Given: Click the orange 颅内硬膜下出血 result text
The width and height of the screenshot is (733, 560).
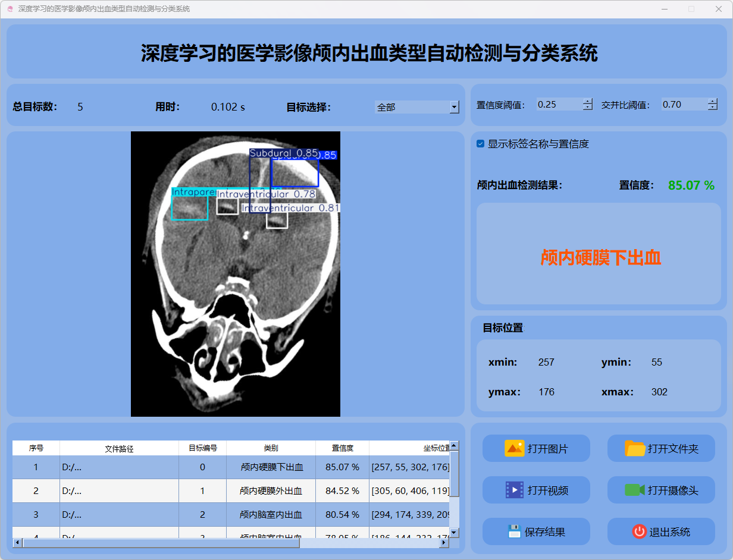Looking at the screenshot, I should pyautogui.click(x=601, y=257).
